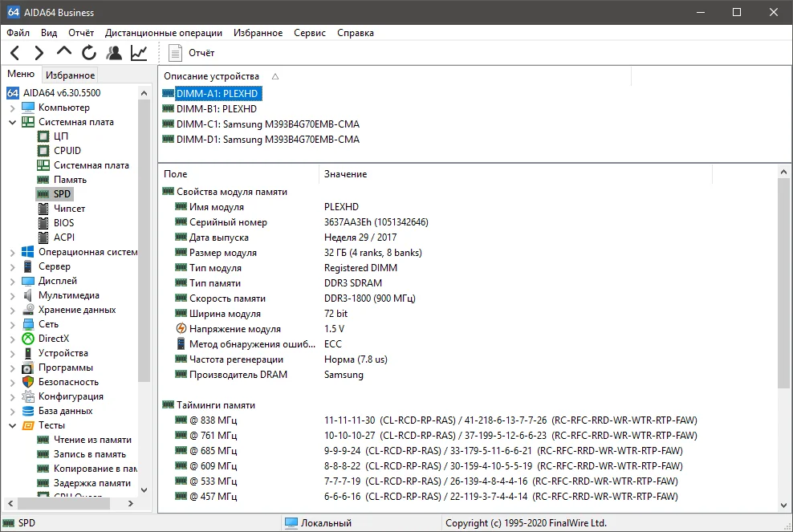Click the DDR3-1800 (900 МГц) value
The image size is (793, 532).
(x=370, y=298)
